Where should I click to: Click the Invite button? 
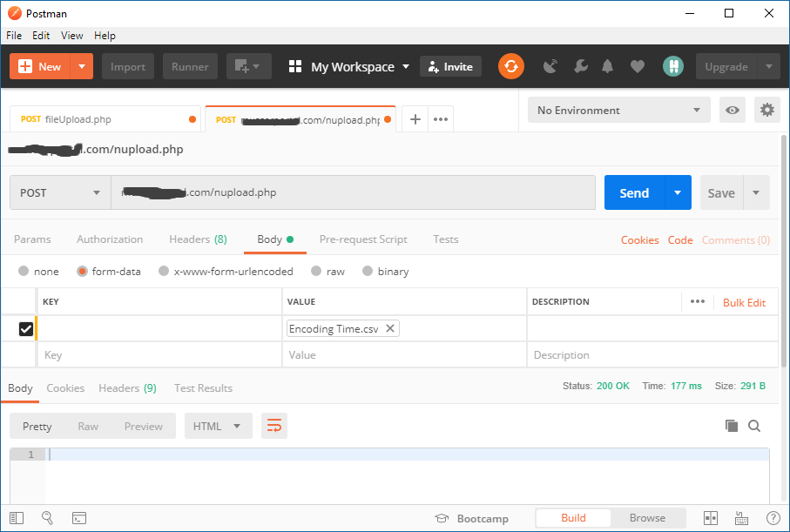[x=450, y=66]
